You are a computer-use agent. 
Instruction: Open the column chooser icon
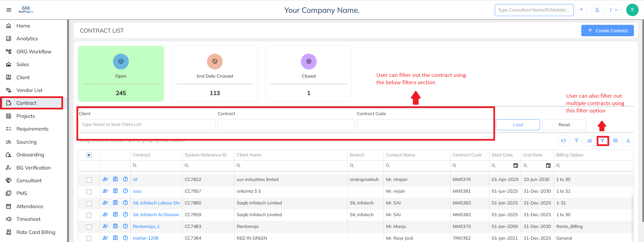615,141
